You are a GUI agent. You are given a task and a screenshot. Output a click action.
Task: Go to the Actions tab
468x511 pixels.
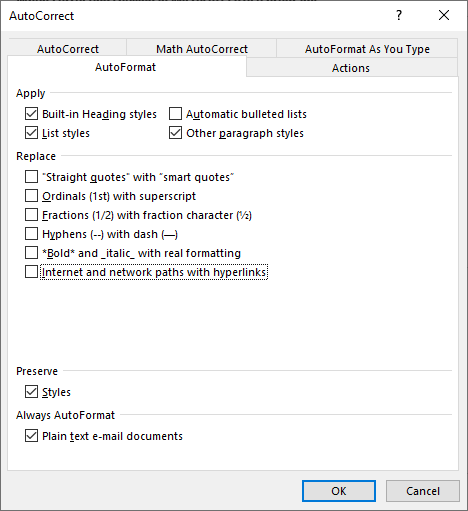tap(351, 68)
